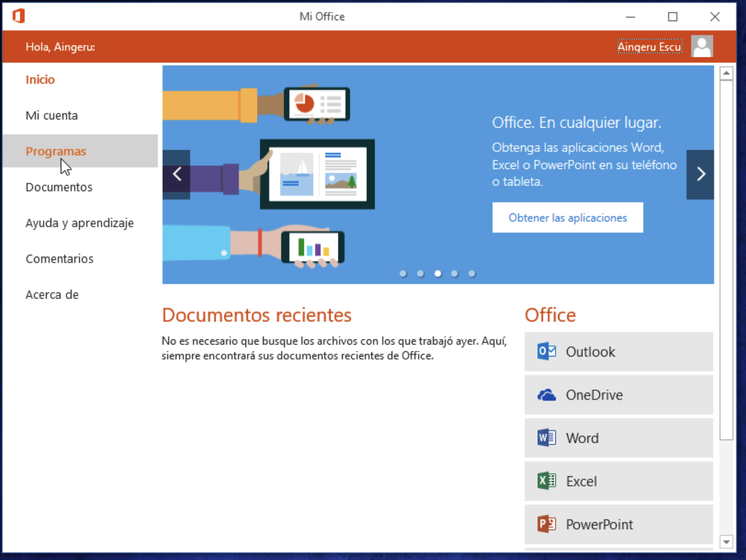This screenshot has height=560, width=746.
Task: Show the previous banner slide
Action: click(x=177, y=174)
